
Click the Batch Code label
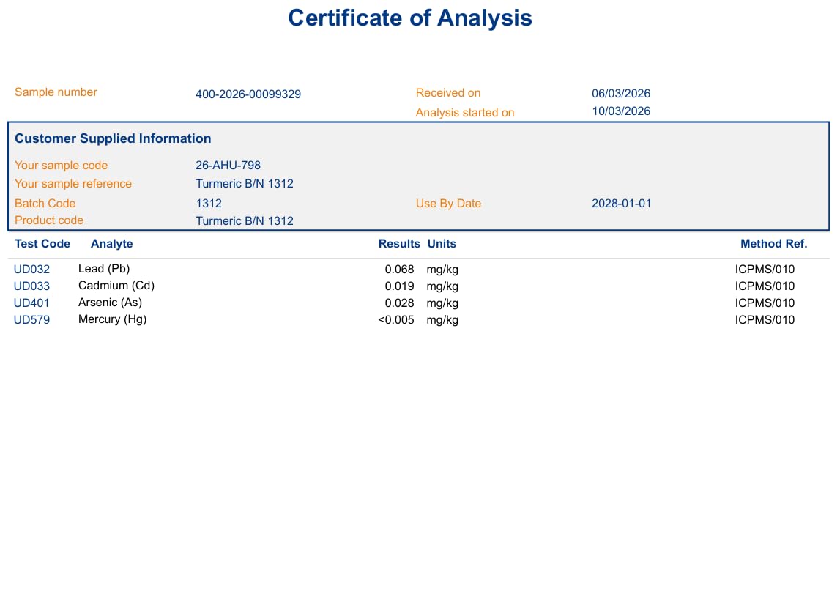(x=45, y=204)
